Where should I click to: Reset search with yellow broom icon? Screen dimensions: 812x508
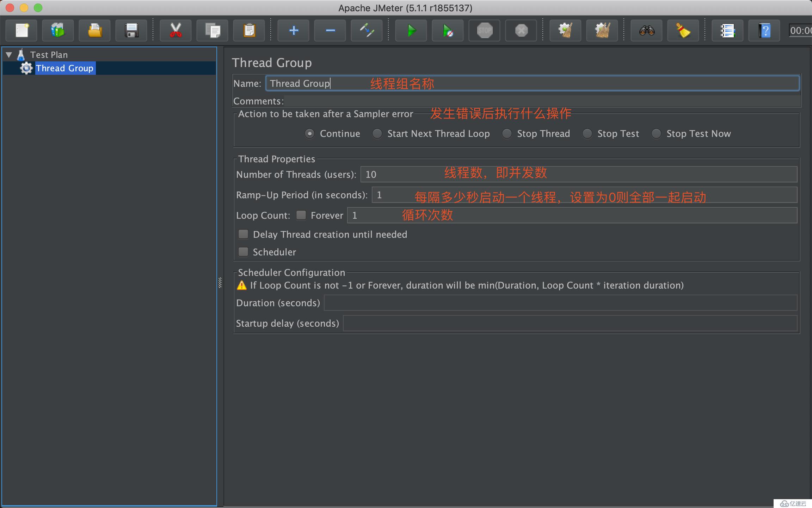(683, 30)
